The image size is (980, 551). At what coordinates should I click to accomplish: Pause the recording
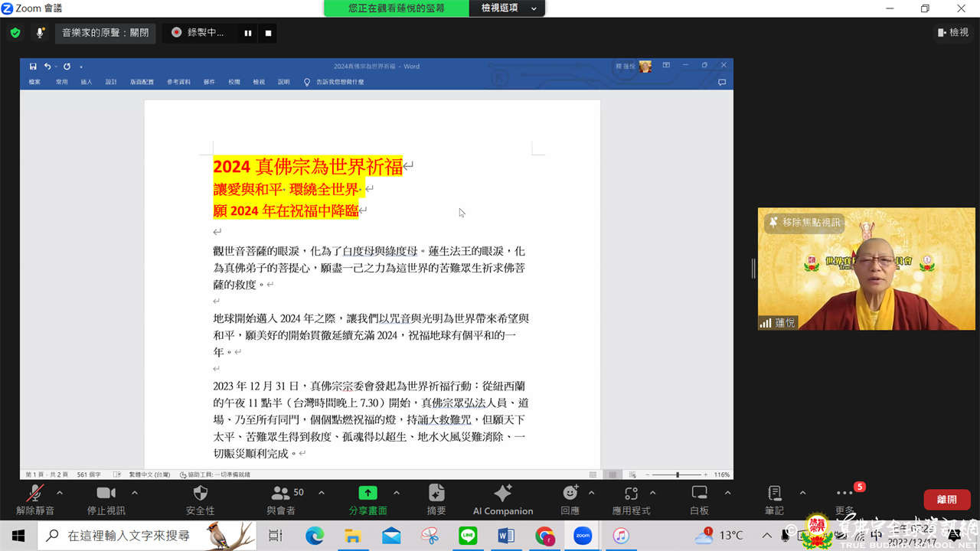pyautogui.click(x=248, y=33)
